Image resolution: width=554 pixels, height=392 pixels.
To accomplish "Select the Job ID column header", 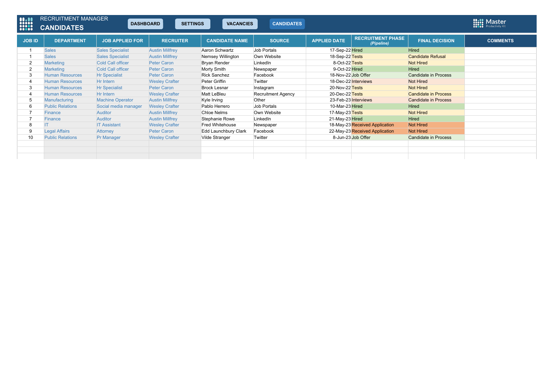I will click(x=30, y=41).
